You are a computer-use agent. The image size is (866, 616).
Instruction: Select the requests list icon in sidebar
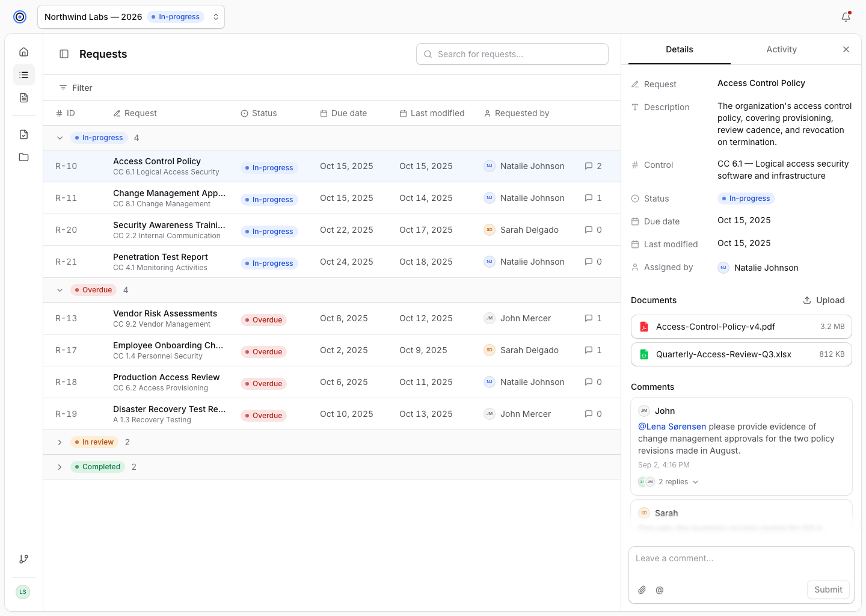coord(24,75)
